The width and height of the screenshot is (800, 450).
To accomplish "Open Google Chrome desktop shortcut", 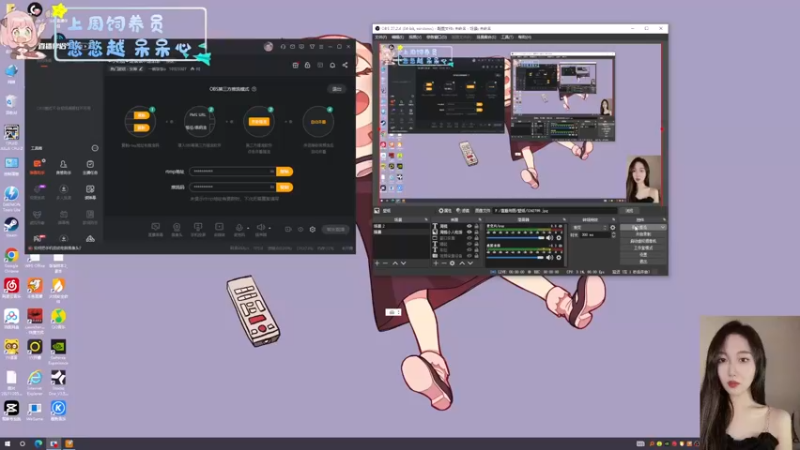I will (x=11, y=259).
